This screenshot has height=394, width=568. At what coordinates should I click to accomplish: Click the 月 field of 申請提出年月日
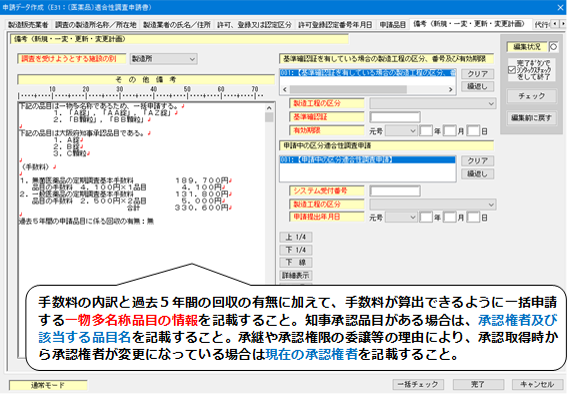450,217
